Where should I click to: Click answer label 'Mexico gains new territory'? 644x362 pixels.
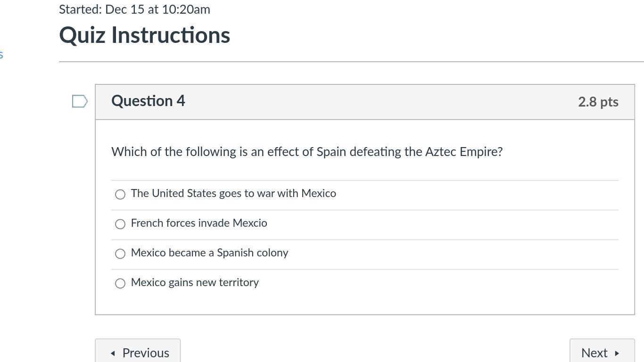tap(195, 282)
